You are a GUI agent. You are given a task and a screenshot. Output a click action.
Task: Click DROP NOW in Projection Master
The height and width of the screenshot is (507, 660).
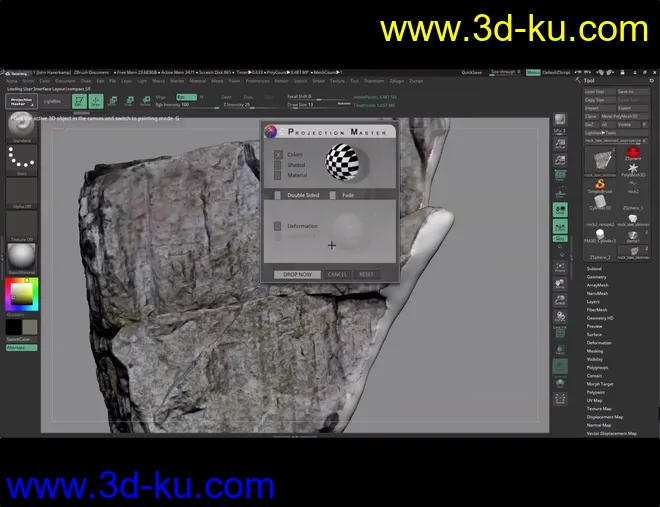point(297,274)
